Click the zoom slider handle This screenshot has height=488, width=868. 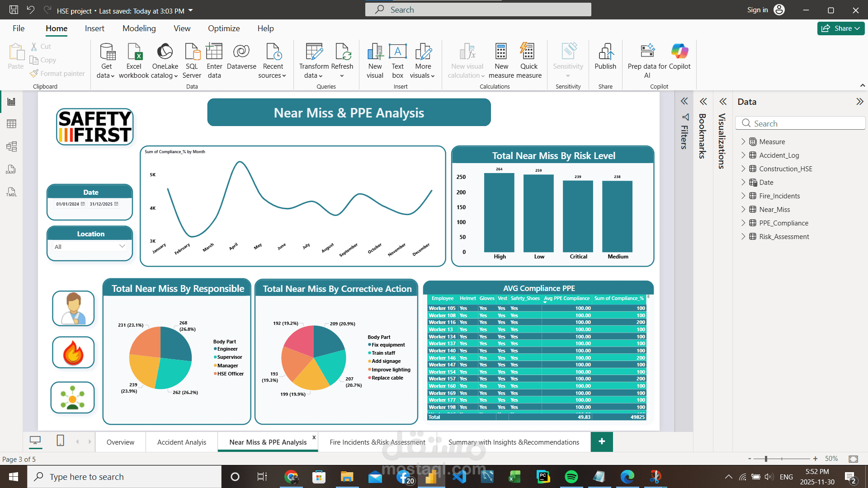[766, 459]
